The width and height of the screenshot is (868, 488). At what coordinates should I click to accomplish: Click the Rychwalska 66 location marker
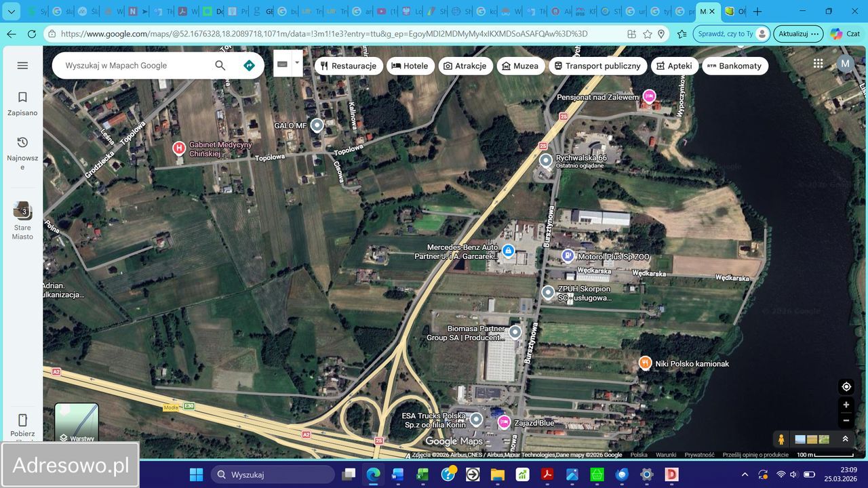[x=546, y=161]
